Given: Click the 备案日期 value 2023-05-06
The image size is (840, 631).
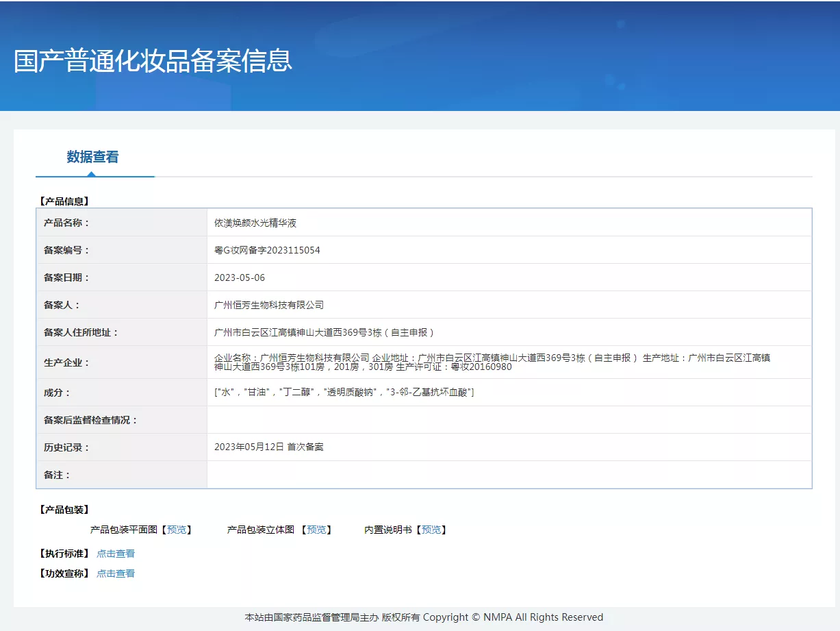Looking at the screenshot, I should point(240,277).
